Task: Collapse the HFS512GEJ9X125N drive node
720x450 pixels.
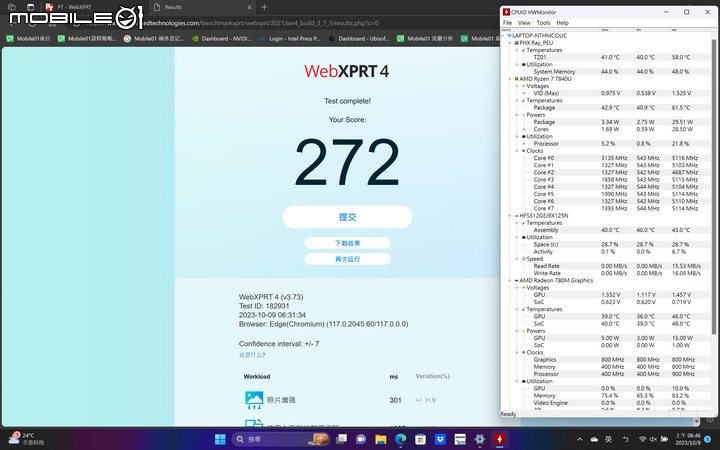Action: pos(510,215)
